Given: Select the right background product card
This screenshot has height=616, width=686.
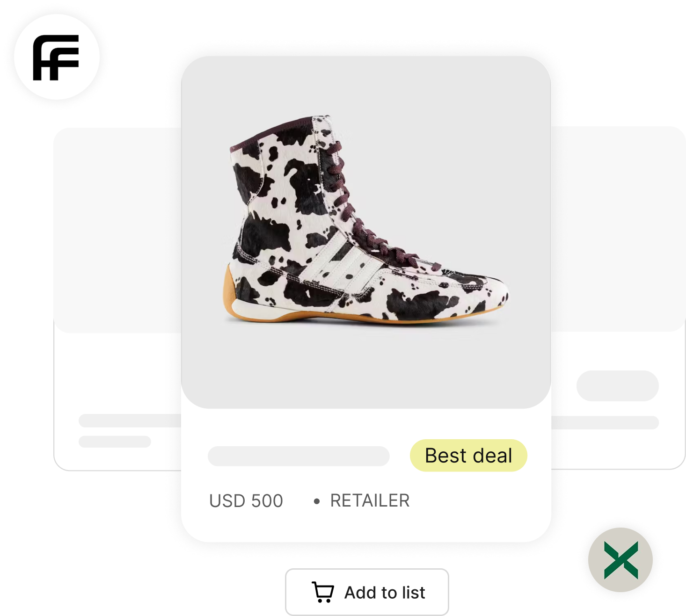Looking at the screenshot, I should pos(618,298).
